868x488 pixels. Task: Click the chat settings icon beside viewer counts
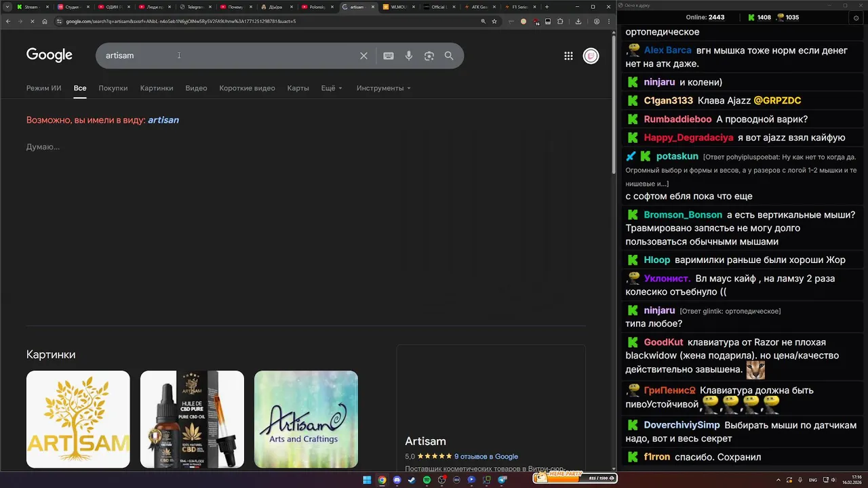coord(856,18)
